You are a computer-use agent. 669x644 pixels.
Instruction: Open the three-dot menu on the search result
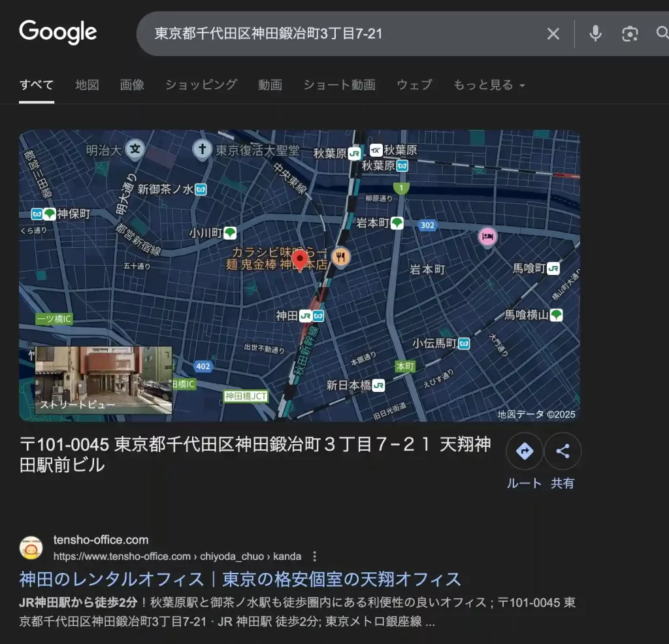[314, 556]
